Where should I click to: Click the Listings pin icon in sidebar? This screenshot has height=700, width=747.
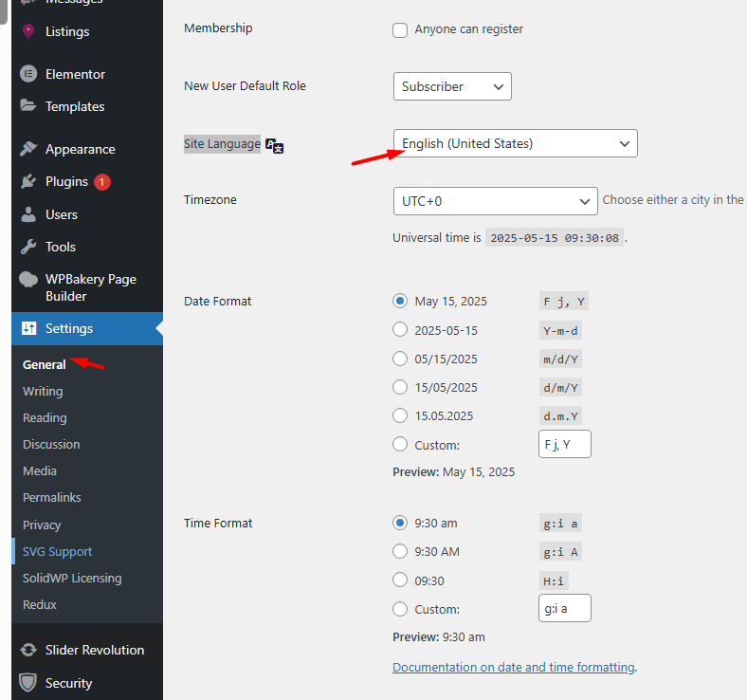27,31
